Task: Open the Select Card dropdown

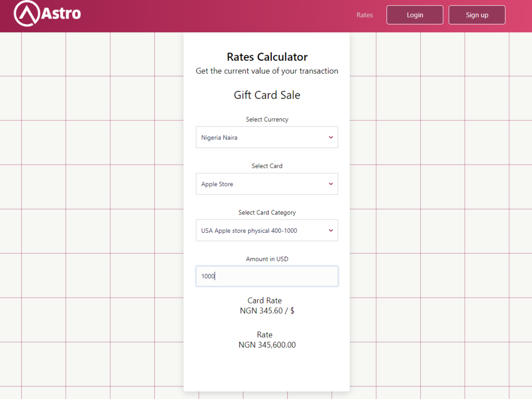Action: 267,184
